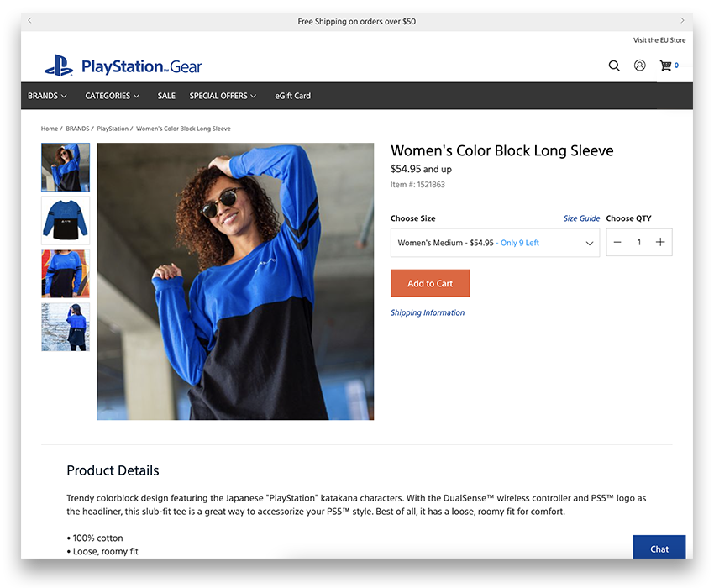Select thumbnail with graffiti wall background
The height and width of the screenshot is (588, 714).
tap(66, 274)
